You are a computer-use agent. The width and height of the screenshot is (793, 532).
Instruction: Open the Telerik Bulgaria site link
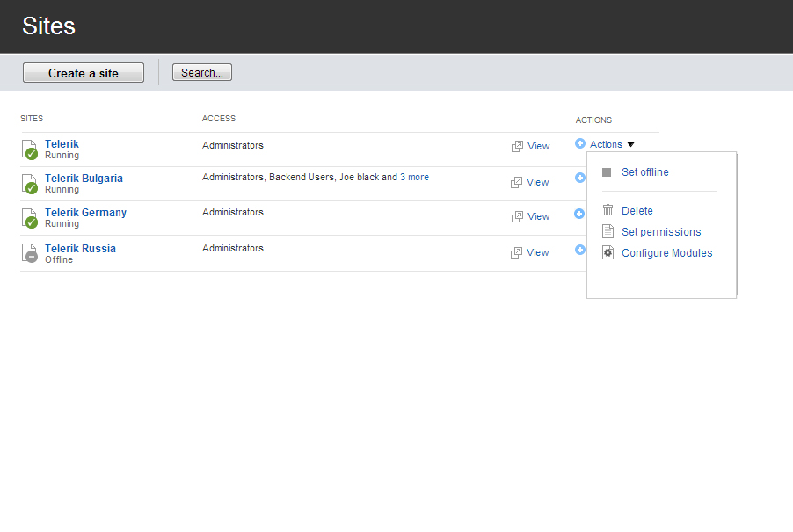point(84,179)
